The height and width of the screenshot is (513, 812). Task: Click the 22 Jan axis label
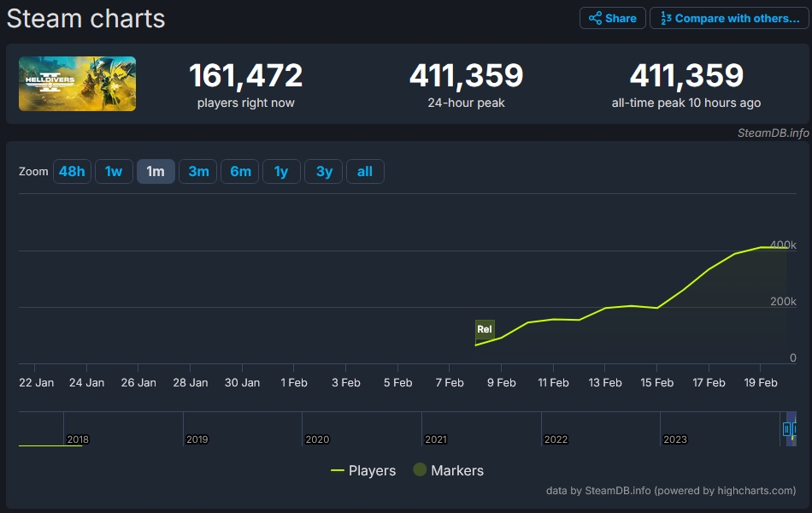(36, 382)
